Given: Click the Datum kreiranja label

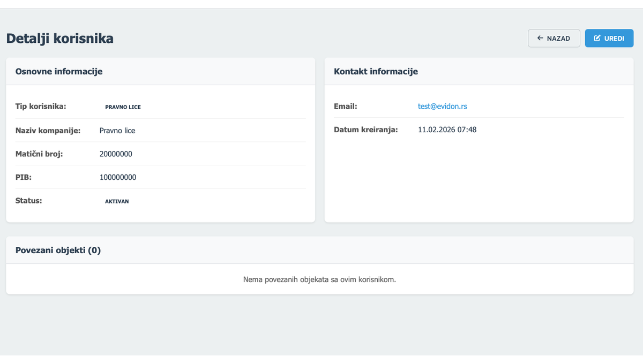Looking at the screenshot, I should point(366,130).
